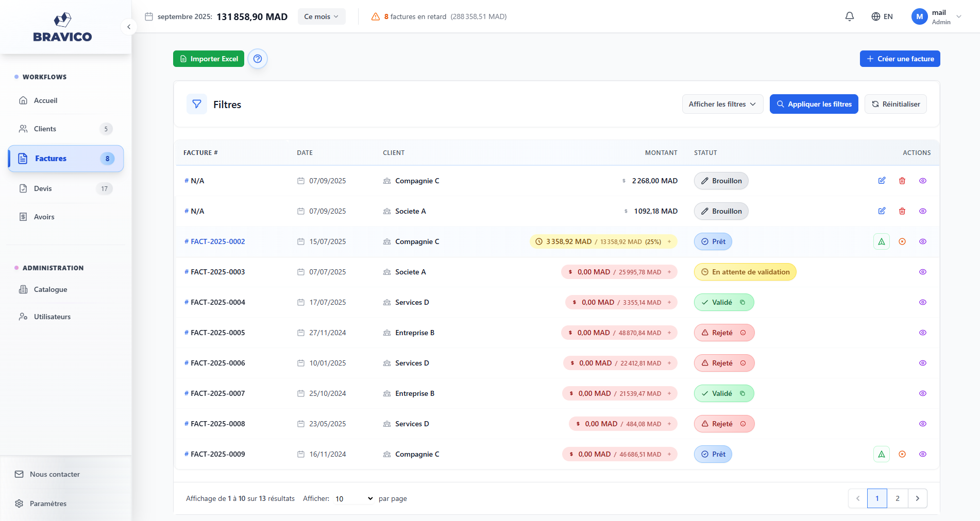Screen dimensions: 980x521
Task: Open invoice link FACT-2025-0002
Action: coord(218,241)
